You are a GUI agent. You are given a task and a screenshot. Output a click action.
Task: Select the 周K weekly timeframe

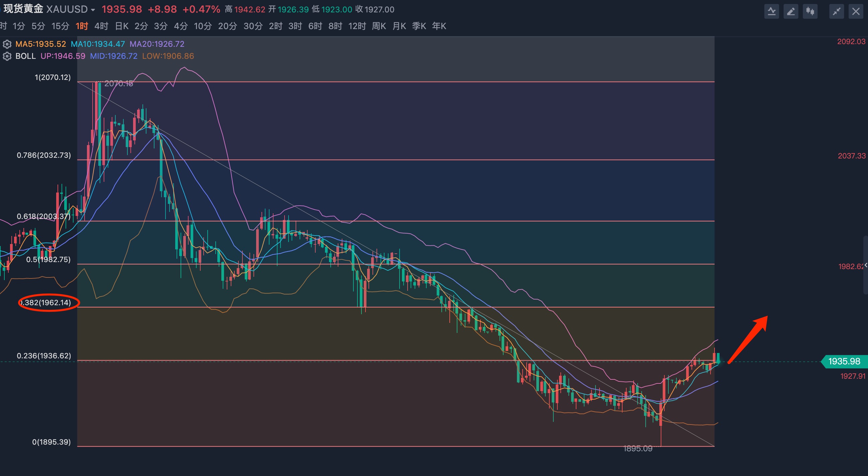379,26
